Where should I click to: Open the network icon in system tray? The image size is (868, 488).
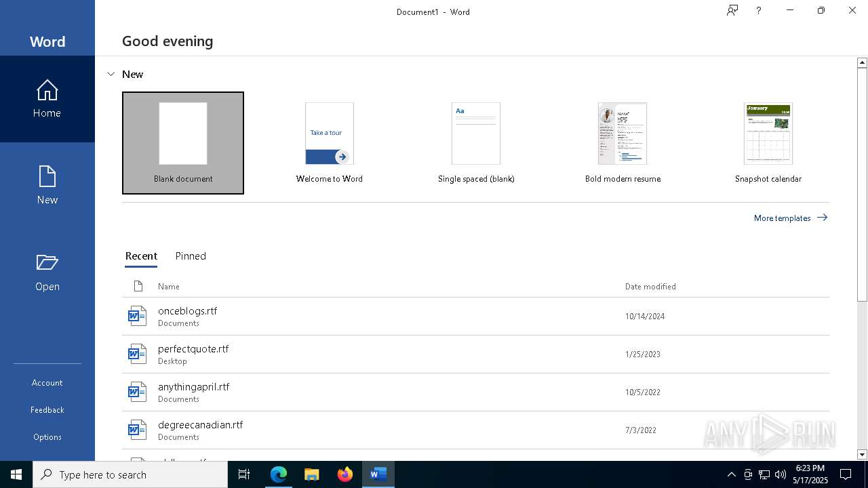[x=764, y=474]
